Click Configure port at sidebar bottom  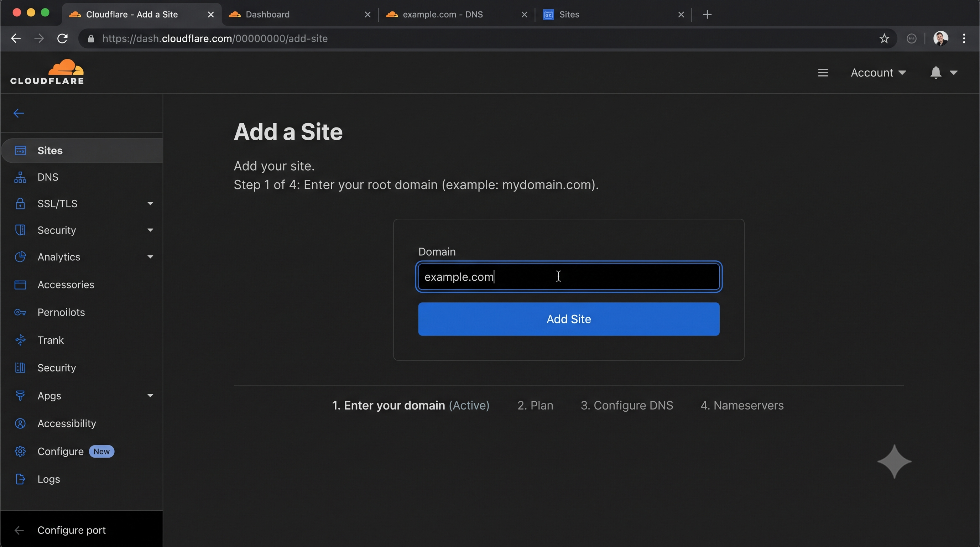coord(82,530)
